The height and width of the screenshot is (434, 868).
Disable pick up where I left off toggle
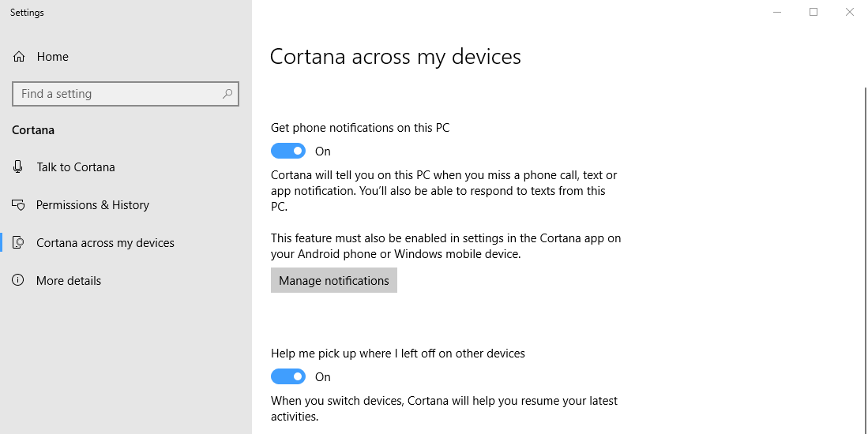(x=287, y=376)
